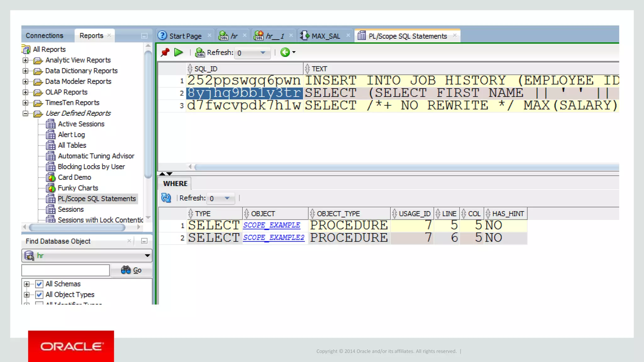The width and height of the screenshot is (644, 362).
Task: Open Blocking Locks by User report
Action: [91, 167]
